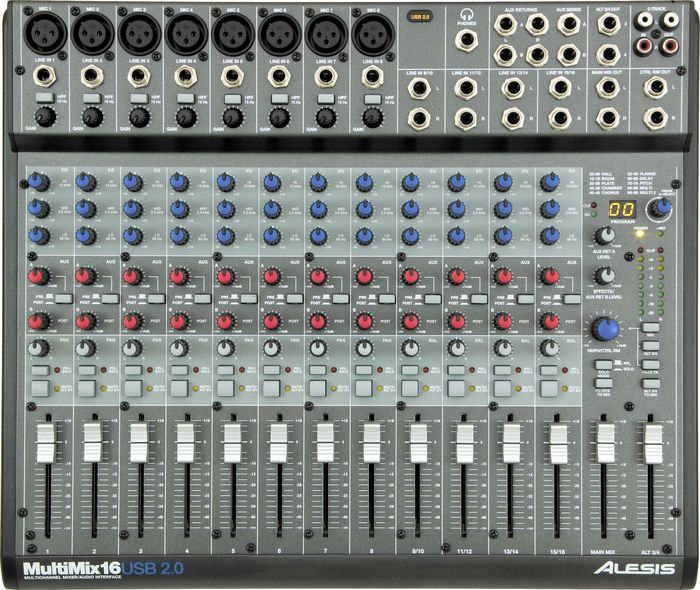
Task: Toggle channel 6 MUTE/ALT 3/4 button
Action: point(271,388)
